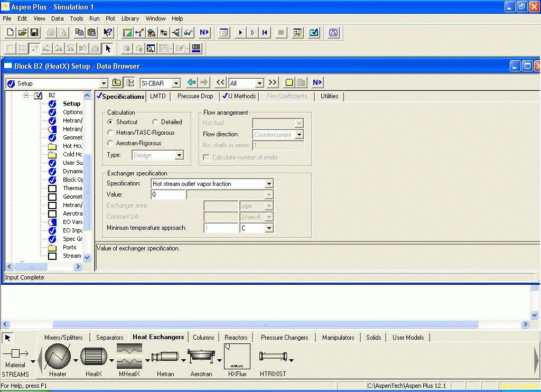This screenshot has height=392, width=541.
Task: Select EO Variables tree item
Action: coord(72,222)
